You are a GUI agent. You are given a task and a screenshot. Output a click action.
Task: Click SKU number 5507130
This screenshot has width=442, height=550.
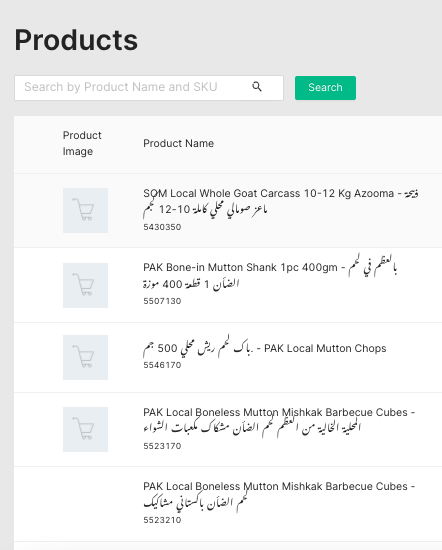[x=162, y=301]
